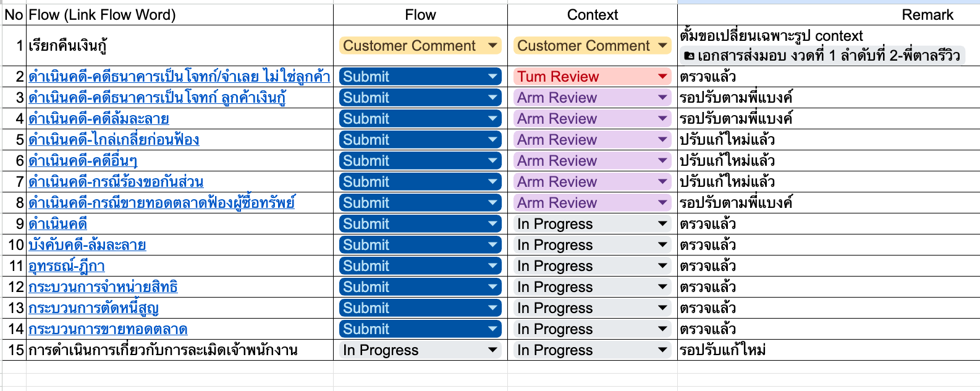Open row 15's In Progress Flow dropdown
Screen dimensions: 980x391
click(x=492, y=350)
